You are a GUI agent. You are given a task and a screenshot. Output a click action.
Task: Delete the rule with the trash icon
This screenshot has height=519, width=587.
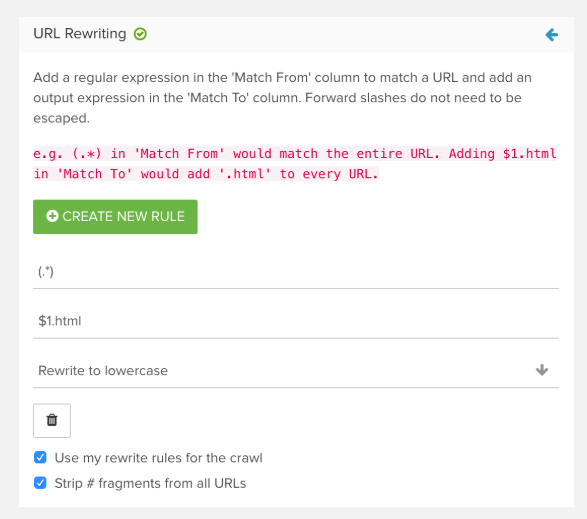tap(52, 420)
